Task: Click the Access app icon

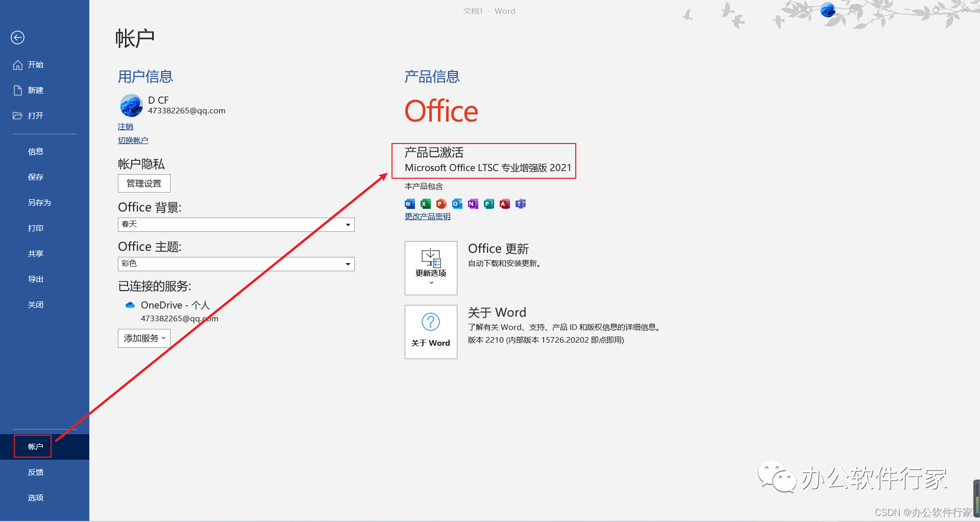Action: click(x=504, y=204)
